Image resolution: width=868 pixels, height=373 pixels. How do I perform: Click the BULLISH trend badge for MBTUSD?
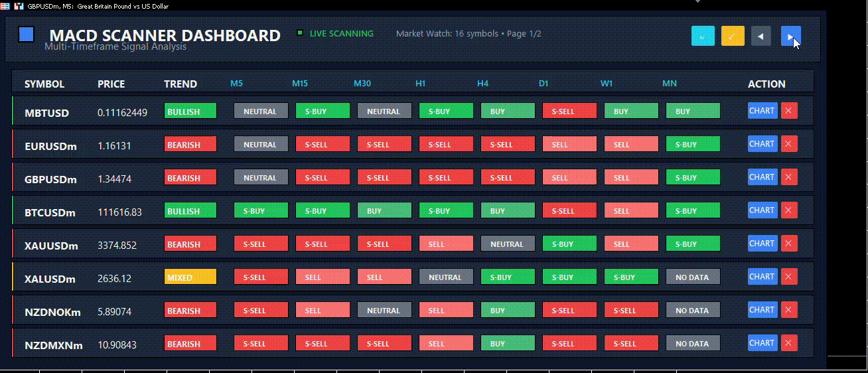click(x=190, y=111)
